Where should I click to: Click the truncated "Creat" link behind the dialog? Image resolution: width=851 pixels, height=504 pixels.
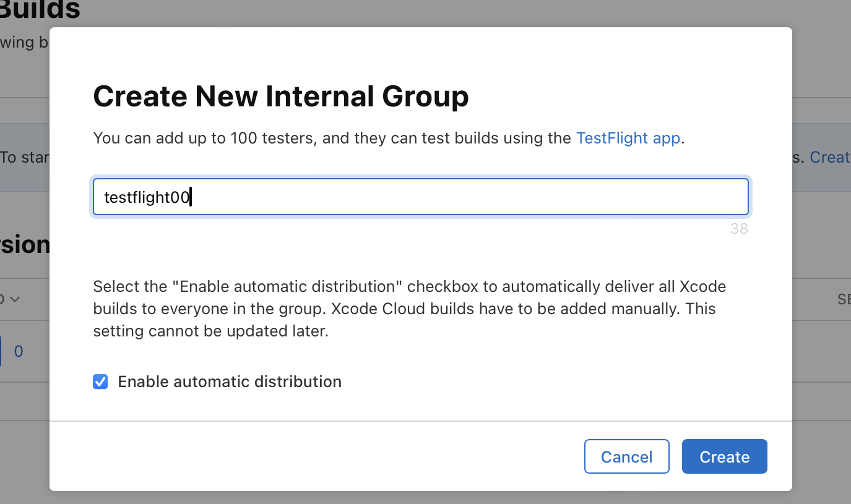(829, 157)
